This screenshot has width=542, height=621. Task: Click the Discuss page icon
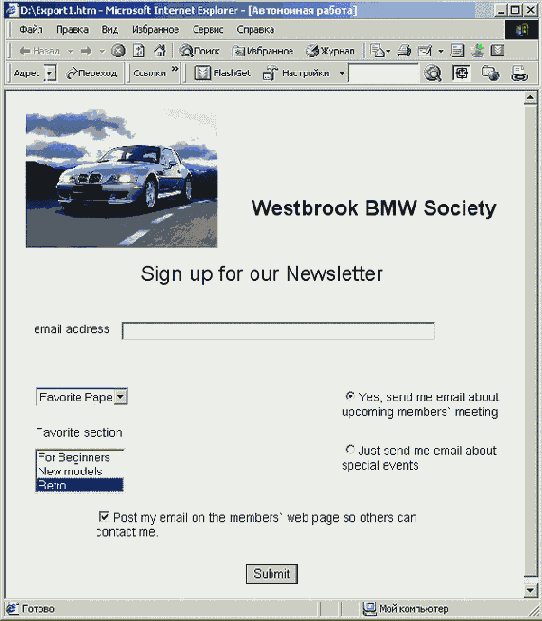point(457,50)
